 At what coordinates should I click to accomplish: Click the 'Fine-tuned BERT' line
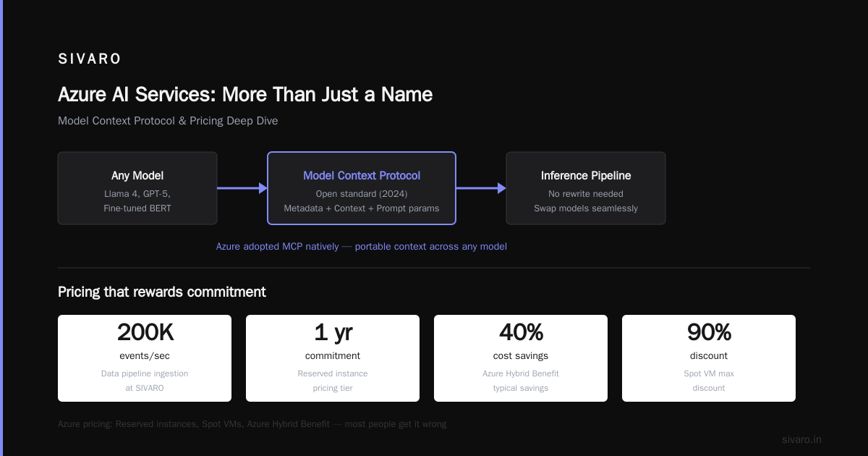[x=137, y=208]
